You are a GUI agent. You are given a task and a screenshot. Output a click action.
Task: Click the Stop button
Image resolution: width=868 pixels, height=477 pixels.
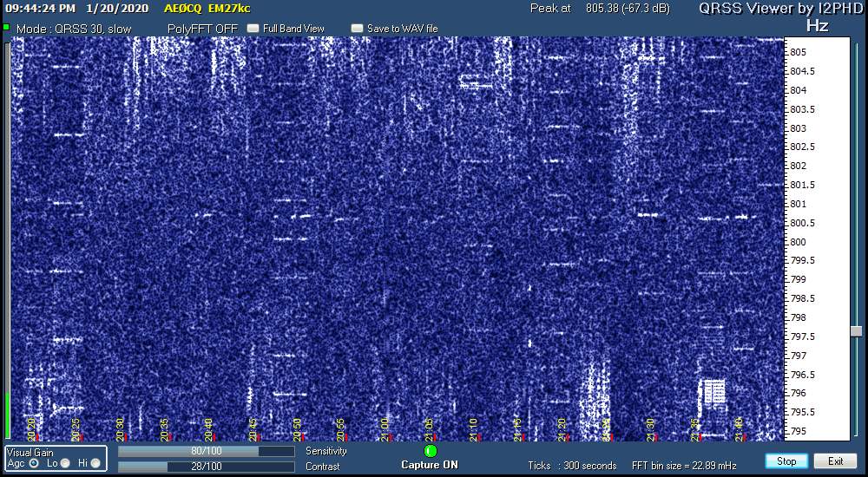[x=786, y=461]
